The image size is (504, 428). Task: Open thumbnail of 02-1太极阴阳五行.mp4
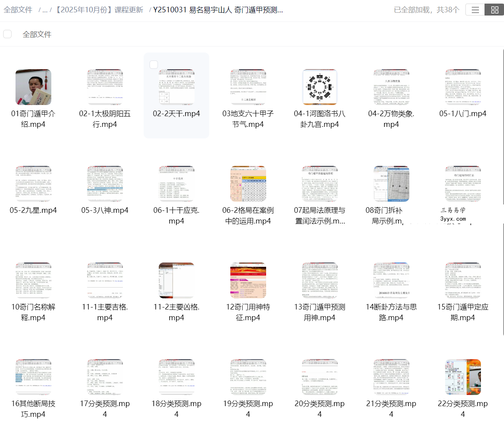pyautogui.click(x=105, y=87)
